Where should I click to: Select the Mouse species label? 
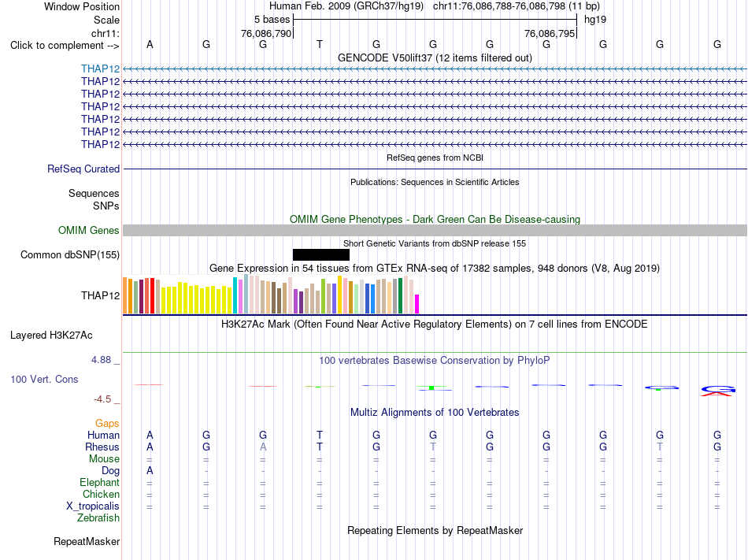coord(104,459)
